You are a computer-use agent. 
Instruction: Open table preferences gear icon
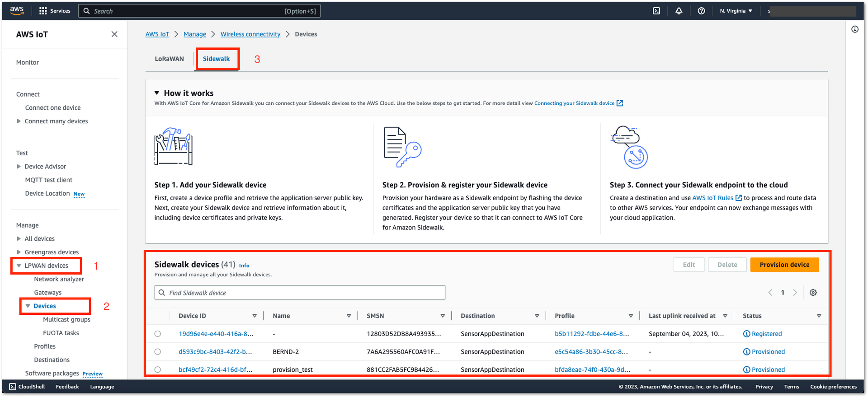tap(813, 293)
